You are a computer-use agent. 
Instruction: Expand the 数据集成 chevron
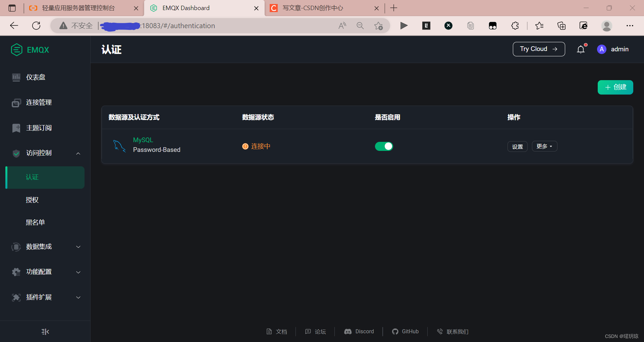[x=78, y=247]
